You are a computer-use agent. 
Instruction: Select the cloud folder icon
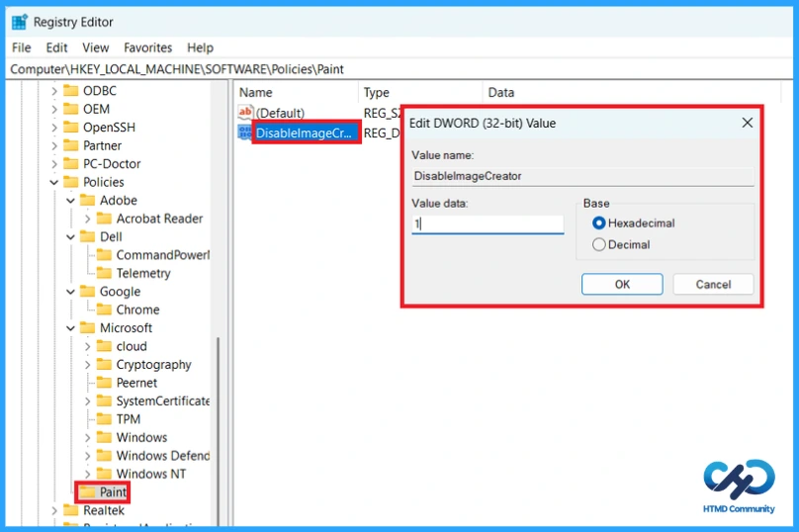coord(104,346)
